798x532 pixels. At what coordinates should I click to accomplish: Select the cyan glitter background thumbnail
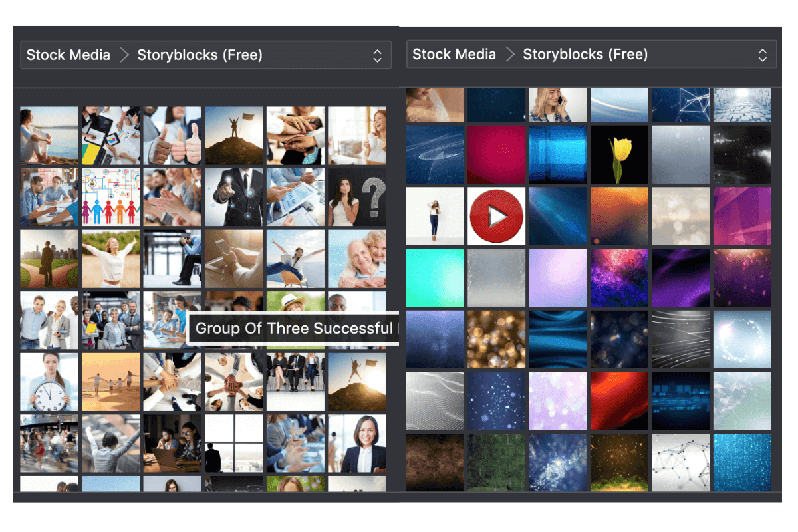point(742,462)
